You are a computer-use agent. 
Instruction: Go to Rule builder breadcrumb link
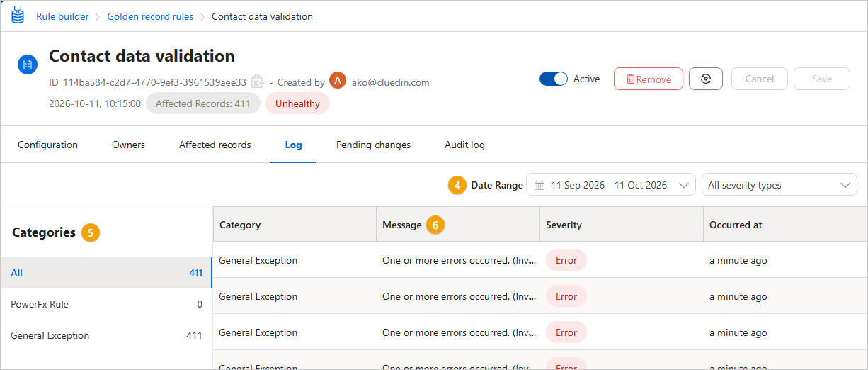pyautogui.click(x=62, y=16)
